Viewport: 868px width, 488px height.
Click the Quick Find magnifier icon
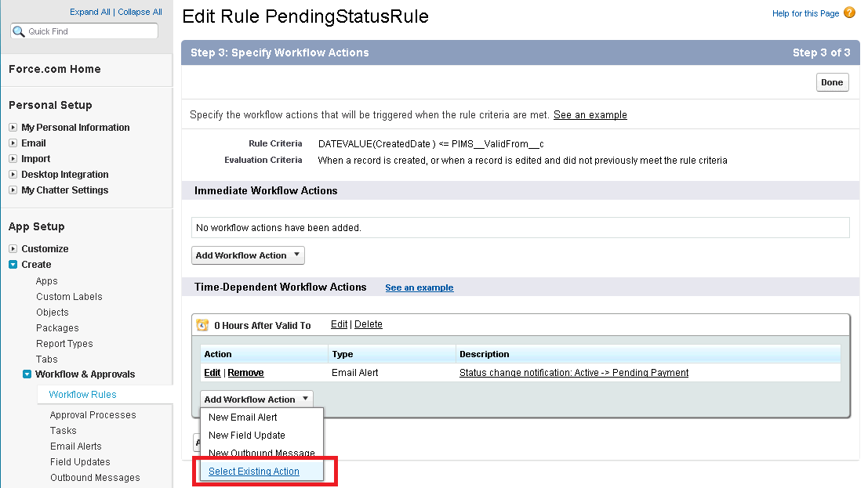point(19,31)
